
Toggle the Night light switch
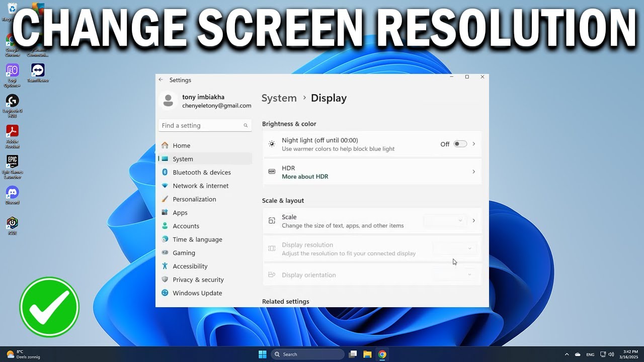460,144
